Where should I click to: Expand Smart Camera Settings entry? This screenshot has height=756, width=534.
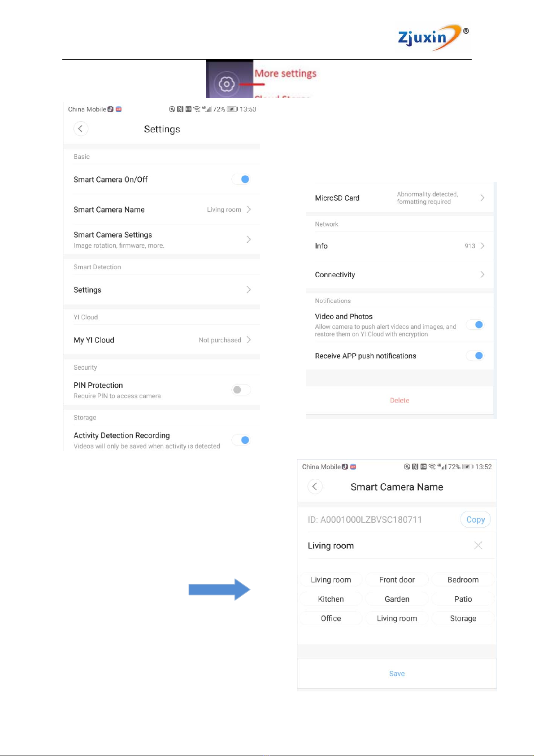(162, 240)
